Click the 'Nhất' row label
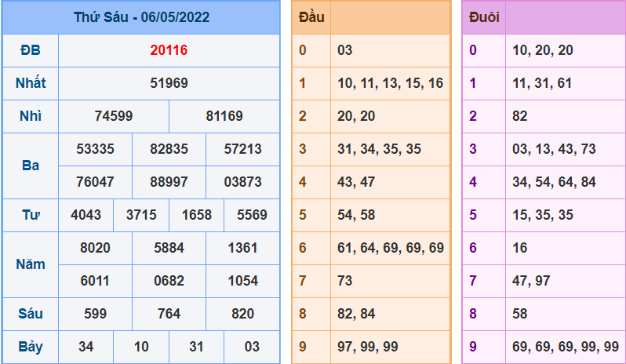Image resolution: width=626 pixels, height=364 pixels. (x=31, y=83)
